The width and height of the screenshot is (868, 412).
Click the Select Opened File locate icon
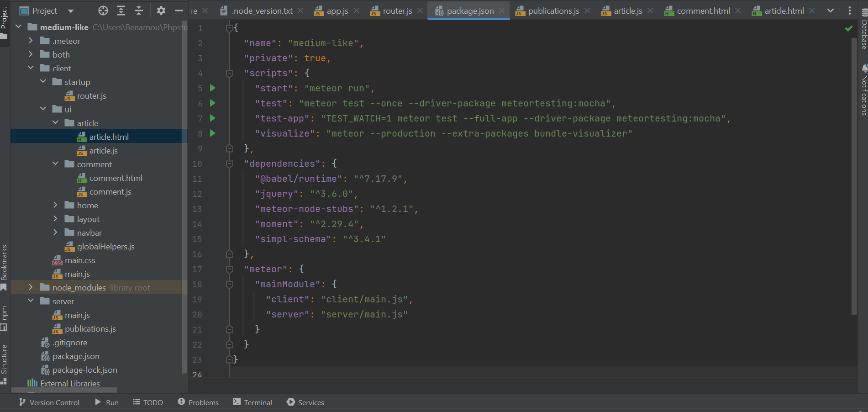(x=103, y=11)
